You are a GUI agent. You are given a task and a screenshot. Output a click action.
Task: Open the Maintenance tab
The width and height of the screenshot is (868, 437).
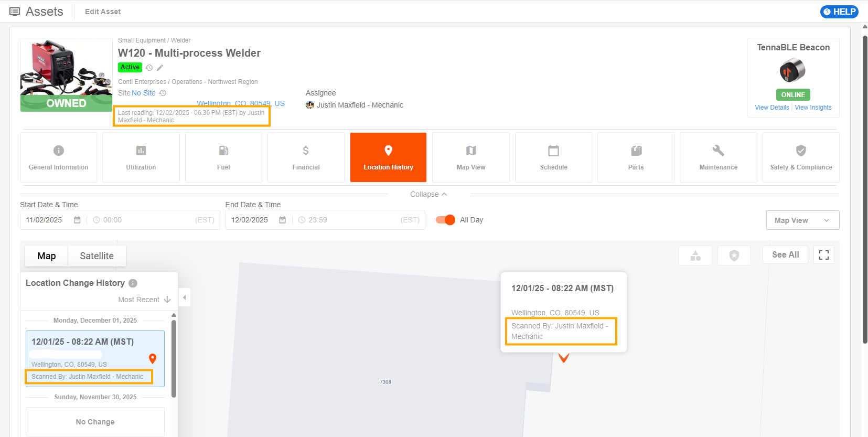tap(718, 157)
